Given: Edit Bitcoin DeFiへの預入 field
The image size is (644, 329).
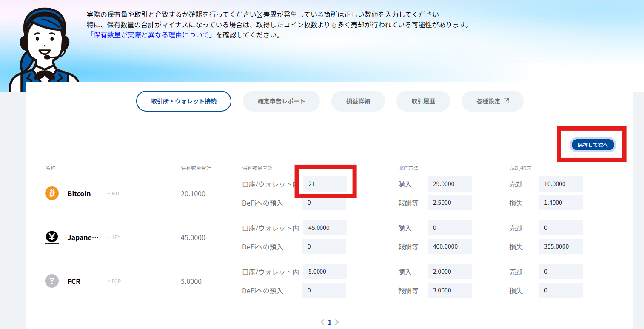Looking at the screenshot, I should click(x=324, y=203).
